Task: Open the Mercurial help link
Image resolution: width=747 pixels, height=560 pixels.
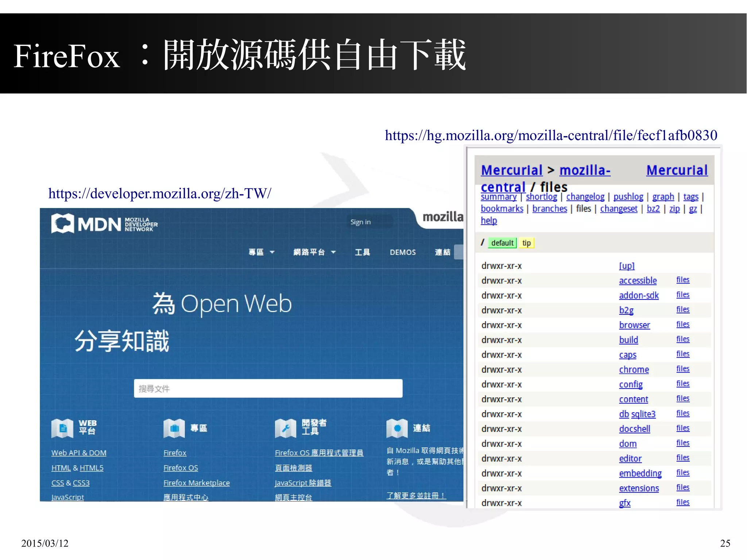Action: click(x=489, y=220)
